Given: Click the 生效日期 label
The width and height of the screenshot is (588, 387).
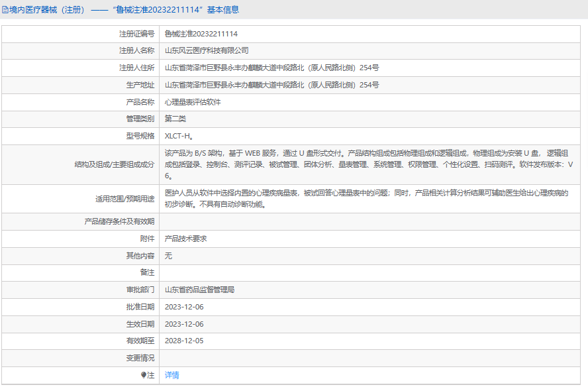Looking at the screenshot, I should (x=140, y=324).
